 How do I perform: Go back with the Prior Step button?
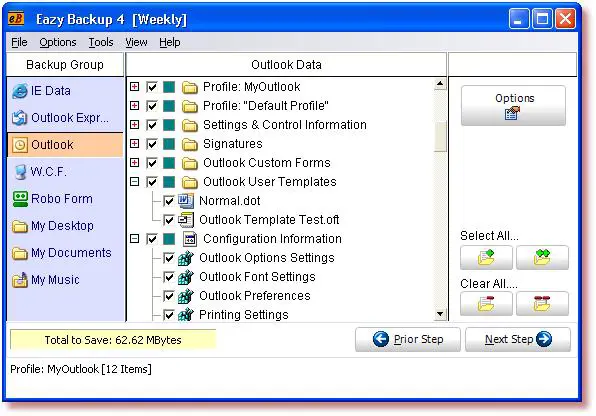point(407,339)
